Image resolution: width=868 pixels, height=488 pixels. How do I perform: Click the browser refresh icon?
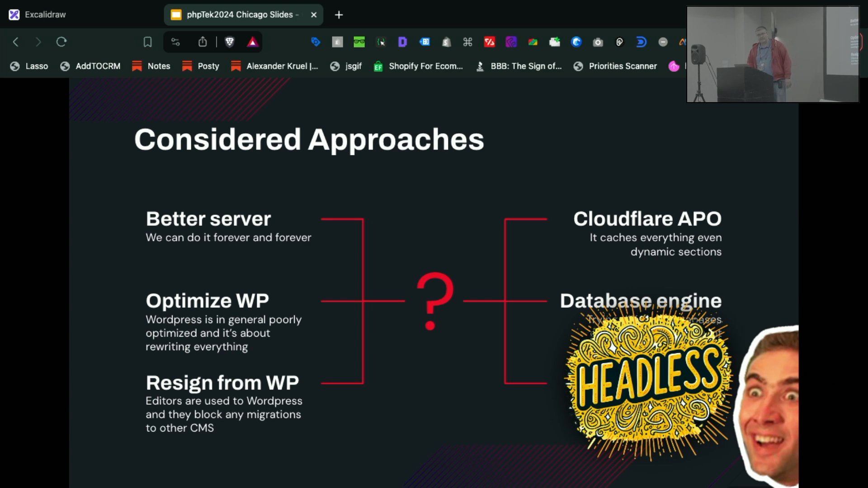click(61, 42)
